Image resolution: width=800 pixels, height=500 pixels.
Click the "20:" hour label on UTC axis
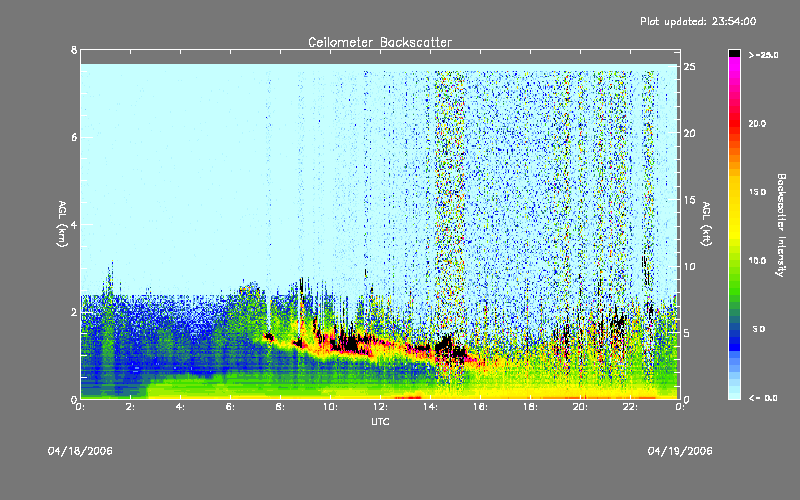tap(580, 407)
